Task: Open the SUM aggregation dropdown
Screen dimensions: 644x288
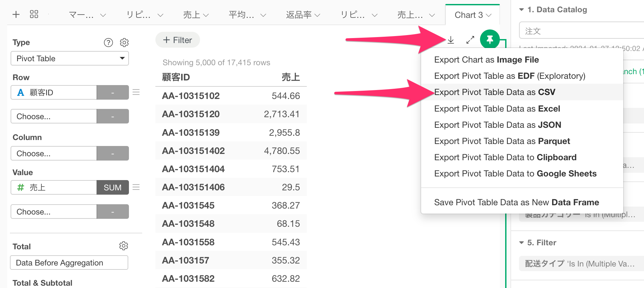Action: tap(112, 188)
